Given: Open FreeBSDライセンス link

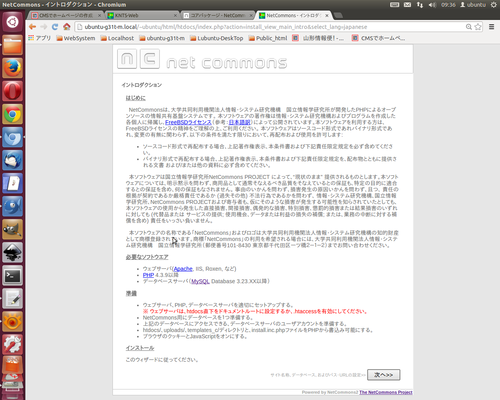Looking at the screenshot, I should tap(188, 122).
